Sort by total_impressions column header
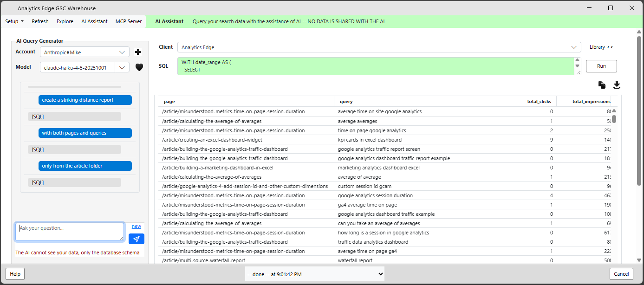 pyautogui.click(x=584, y=101)
